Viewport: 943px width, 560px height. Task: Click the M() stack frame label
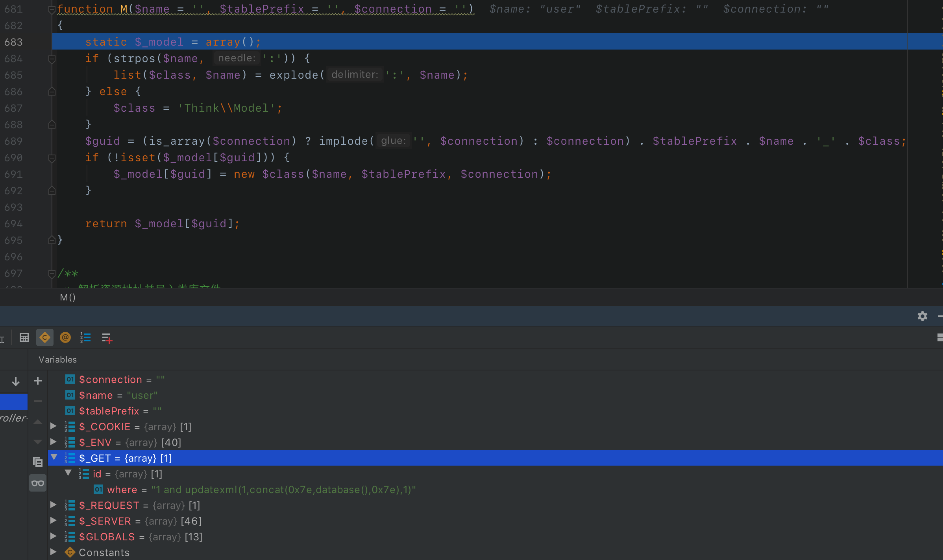point(67,298)
